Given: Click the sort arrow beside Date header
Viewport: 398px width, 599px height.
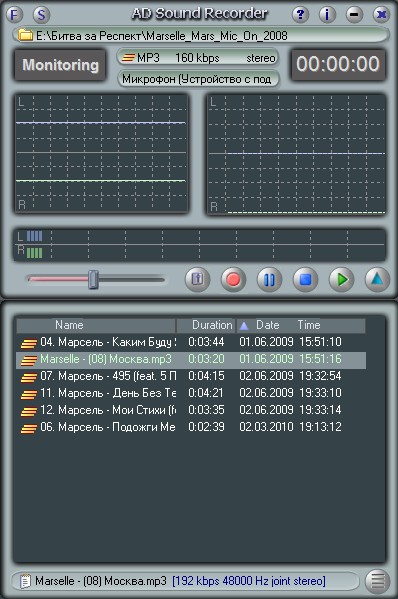Looking at the screenshot, I should pos(244,326).
